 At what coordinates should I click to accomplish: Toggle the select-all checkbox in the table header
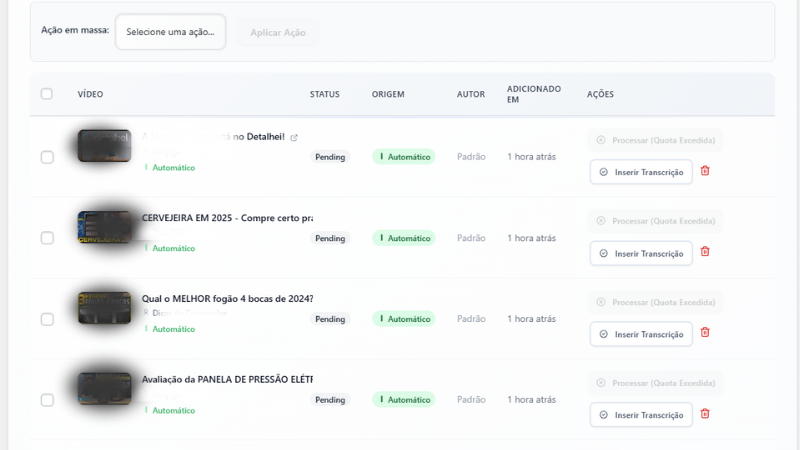pyautogui.click(x=46, y=94)
